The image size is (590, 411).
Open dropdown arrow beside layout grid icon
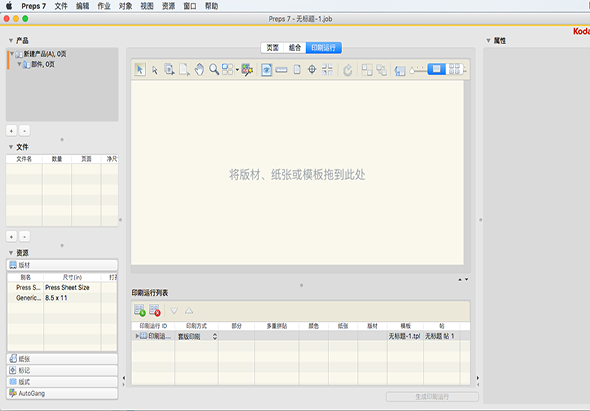pos(237,70)
